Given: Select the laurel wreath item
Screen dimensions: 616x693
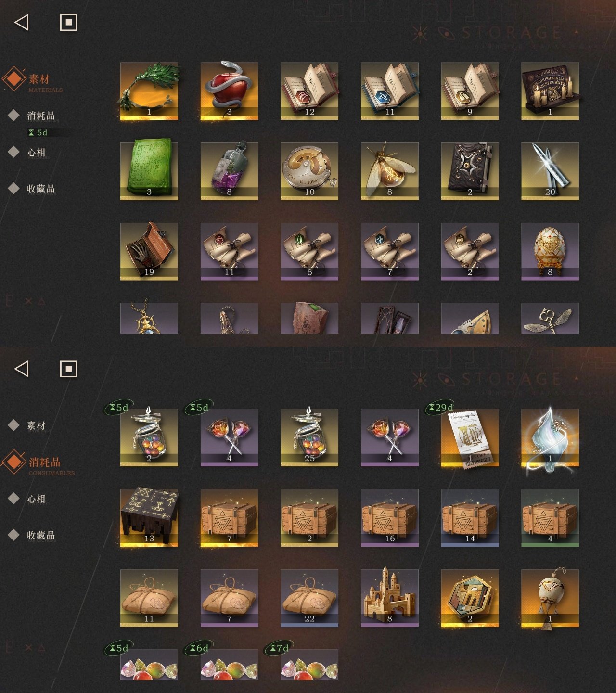Looking at the screenshot, I should click(x=149, y=91).
